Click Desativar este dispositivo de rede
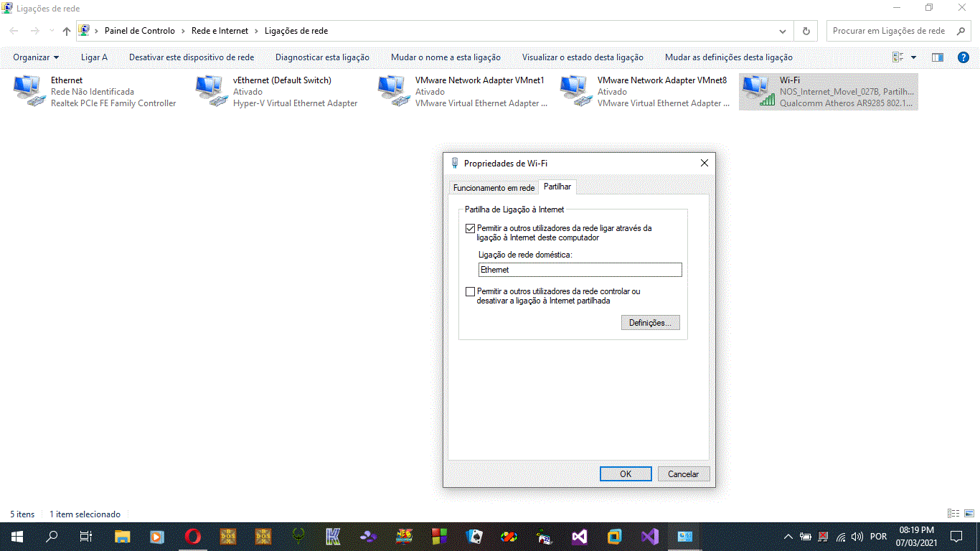 coord(191,57)
